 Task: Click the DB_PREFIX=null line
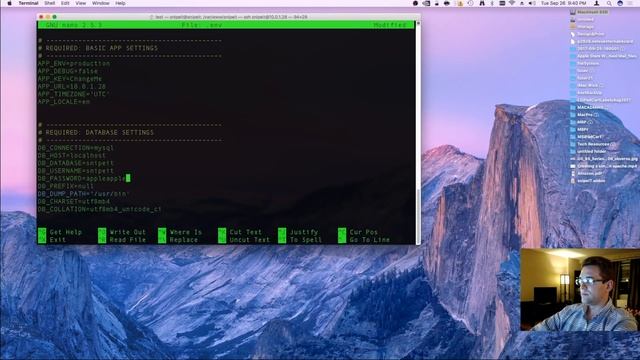tap(66, 186)
